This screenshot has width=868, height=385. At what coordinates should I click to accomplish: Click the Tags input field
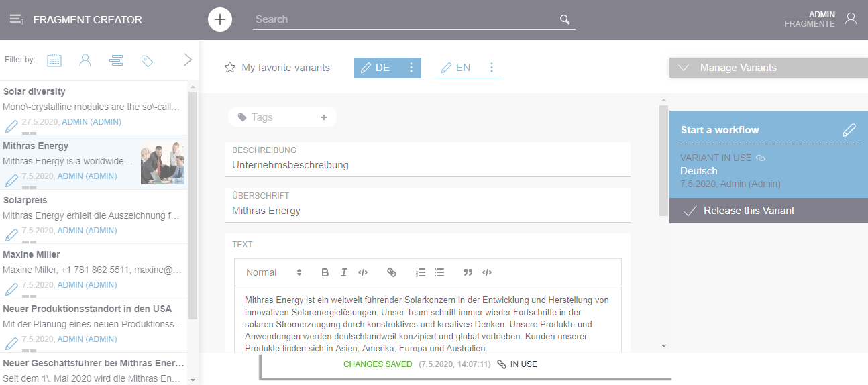(282, 117)
